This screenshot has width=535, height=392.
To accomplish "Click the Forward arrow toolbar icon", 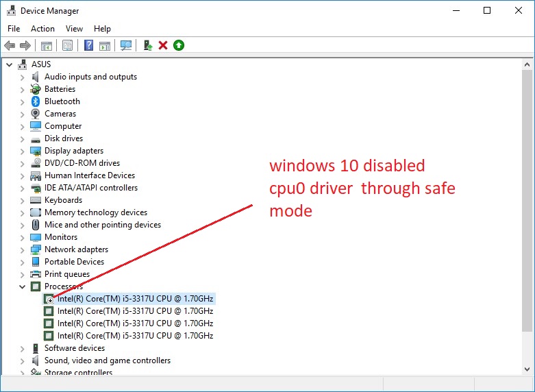I will pyautogui.click(x=25, y=45).
